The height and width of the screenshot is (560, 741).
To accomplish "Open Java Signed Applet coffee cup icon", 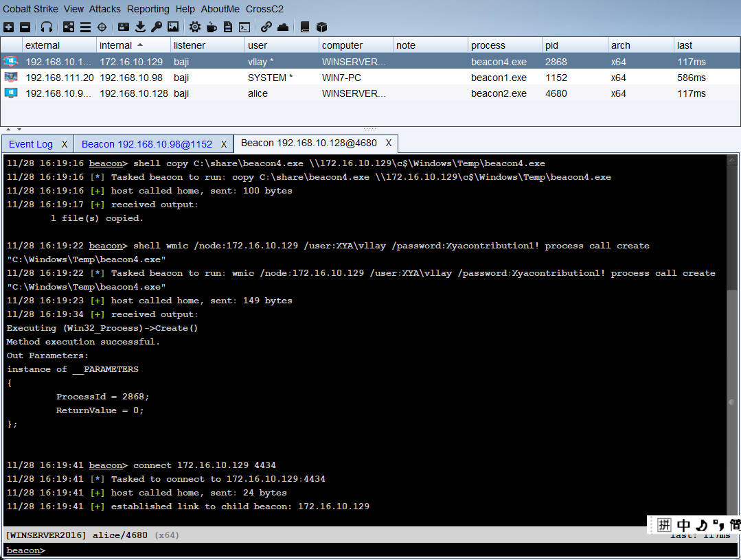I will pos(212,27).
